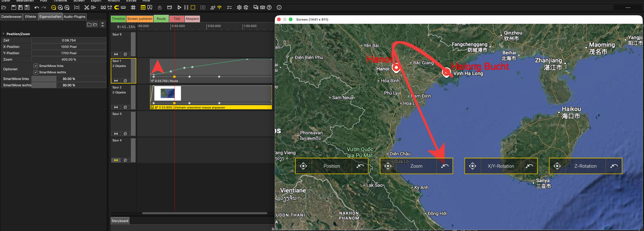Click the move handle of the X/Y-Rotation control
The height and width of the screenshot is (231, 644).
click(473, 166)
